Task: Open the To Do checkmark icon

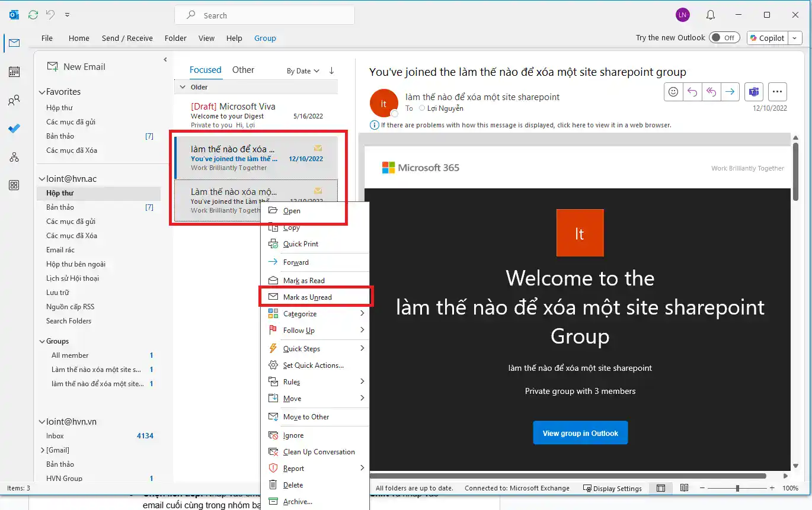Action: (x=14, y=129)
